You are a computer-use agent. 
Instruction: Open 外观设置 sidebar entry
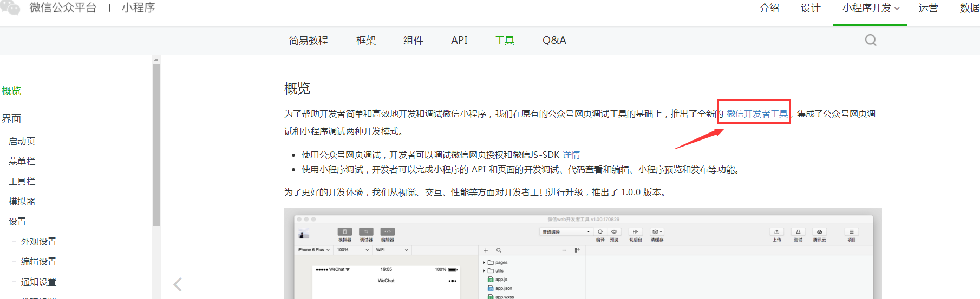point(39,242)
